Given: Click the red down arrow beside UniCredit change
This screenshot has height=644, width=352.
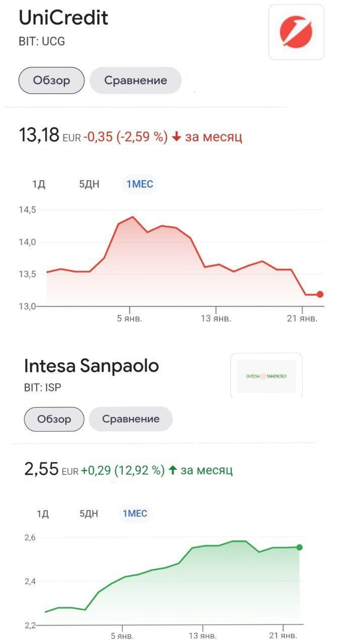Looking at the screenshot, I should [x=177, y=136].
